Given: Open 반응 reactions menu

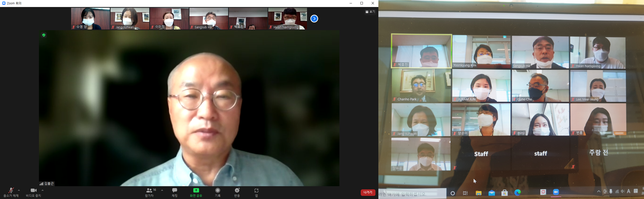Looking at the screenshot, I should [237, 192].
